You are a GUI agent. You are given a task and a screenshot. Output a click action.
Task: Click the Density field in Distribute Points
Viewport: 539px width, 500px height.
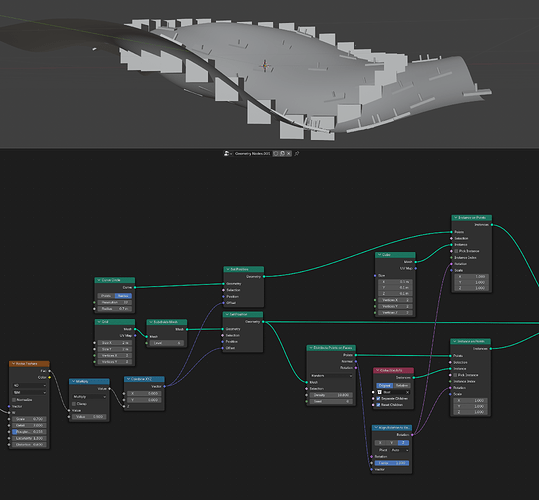coord(331,395)
